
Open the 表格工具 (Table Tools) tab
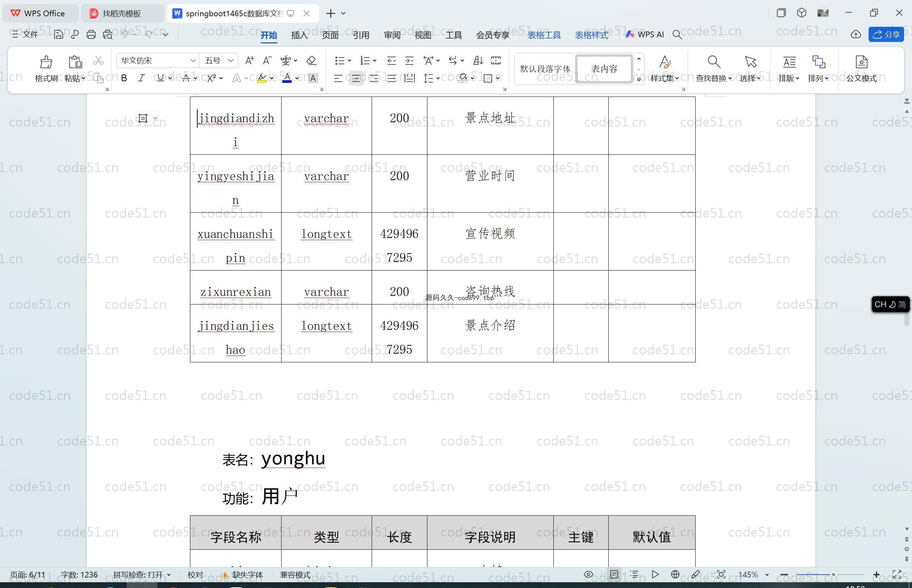544,35
